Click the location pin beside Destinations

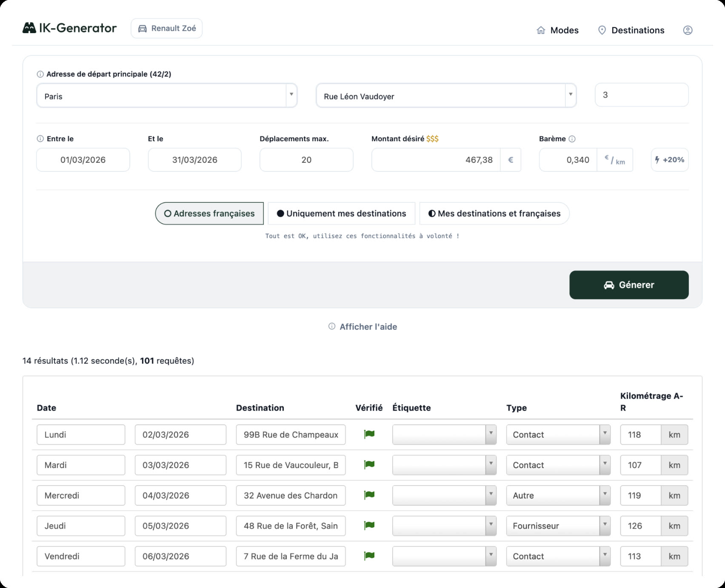(602, 30)
